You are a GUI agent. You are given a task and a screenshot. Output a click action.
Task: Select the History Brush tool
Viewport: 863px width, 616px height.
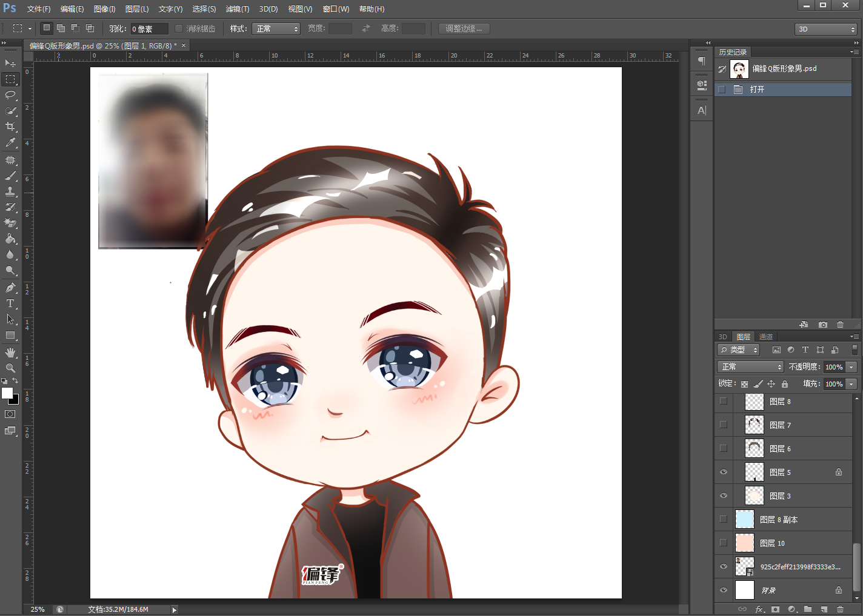click(10, 208)
